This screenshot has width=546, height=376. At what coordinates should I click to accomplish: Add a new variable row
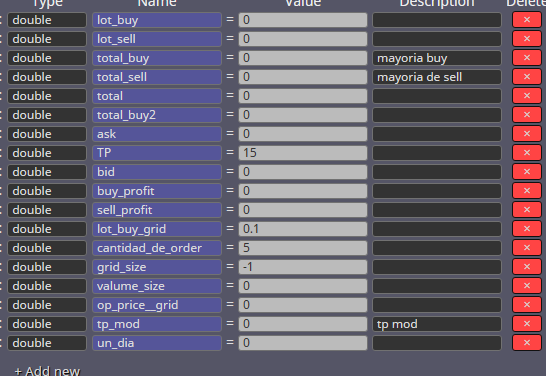(x=47, y=370)
